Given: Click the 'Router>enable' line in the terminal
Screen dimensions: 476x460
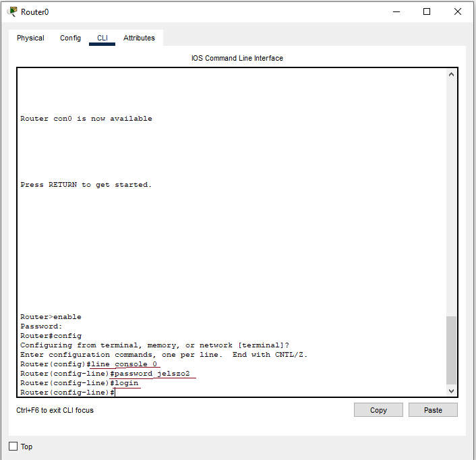Looking at the screenshot, I should pos(51,317).
